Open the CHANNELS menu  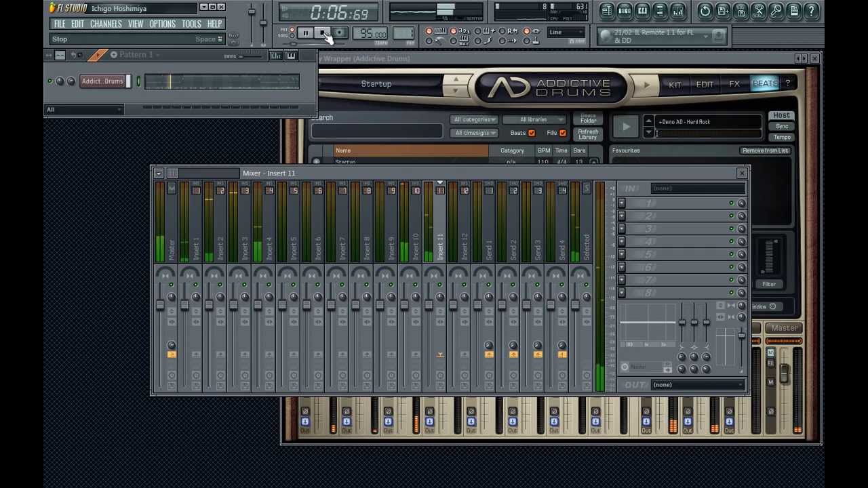point(106,24)
